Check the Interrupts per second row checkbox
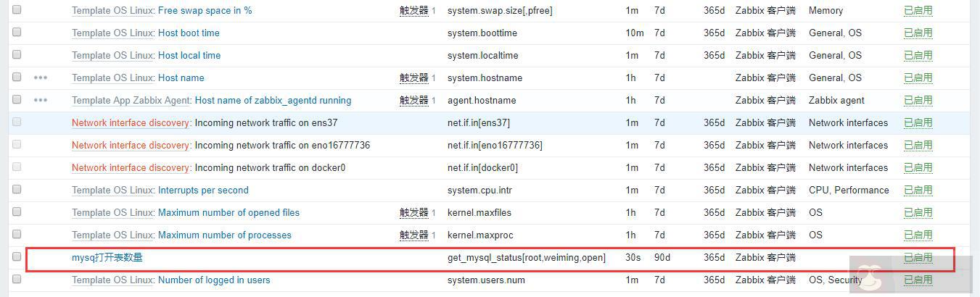 coord(17,190)
